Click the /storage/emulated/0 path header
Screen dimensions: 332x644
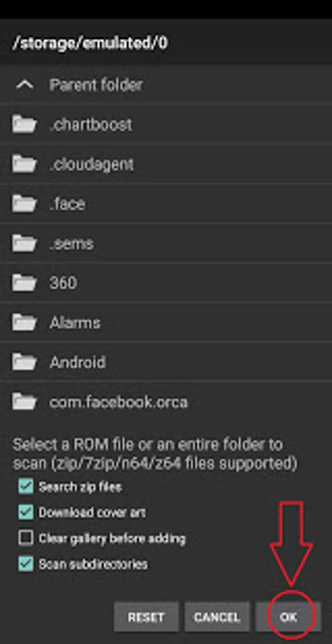[90, 43]
